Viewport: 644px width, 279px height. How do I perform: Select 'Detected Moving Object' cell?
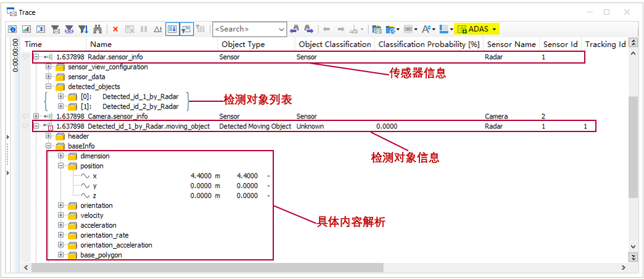(x=255, y=126)
